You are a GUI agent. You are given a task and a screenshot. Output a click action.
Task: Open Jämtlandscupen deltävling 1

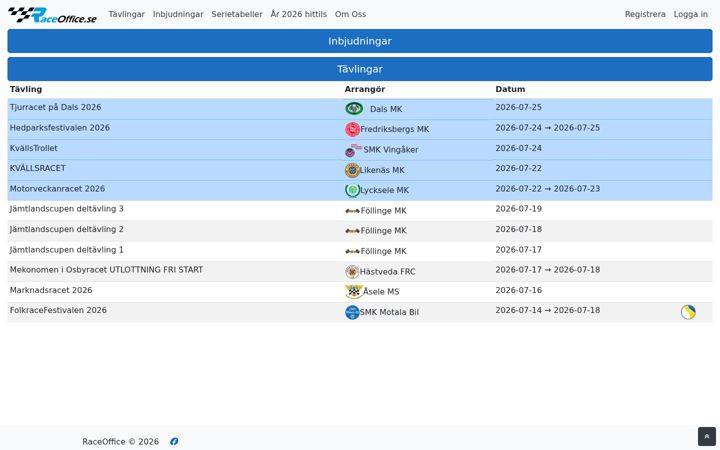coord(67,250)
